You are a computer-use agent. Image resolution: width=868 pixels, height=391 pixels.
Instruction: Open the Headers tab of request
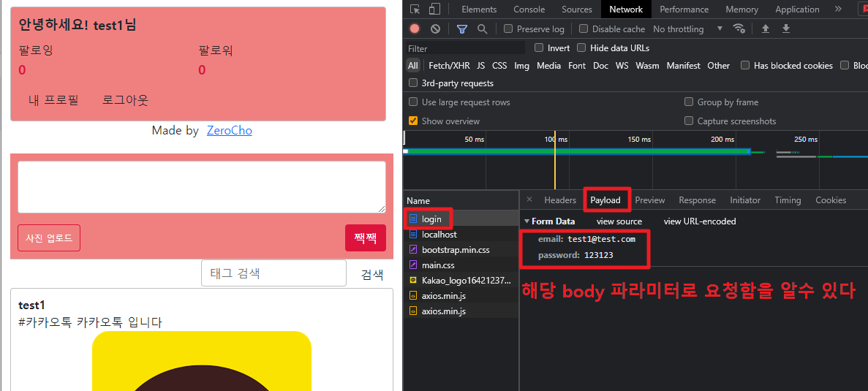click(x=560, y=200)
